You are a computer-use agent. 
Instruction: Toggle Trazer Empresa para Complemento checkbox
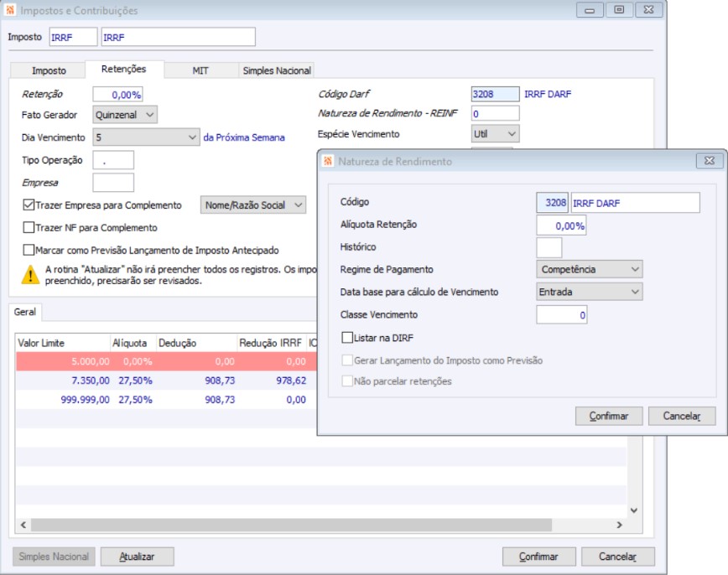coord(29,205)
